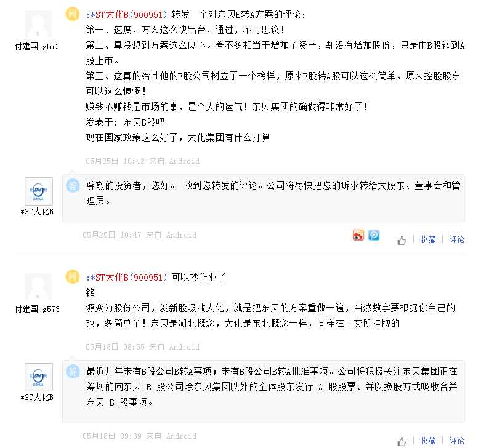Like the second answer with thumbs-up

pos(402,441)
